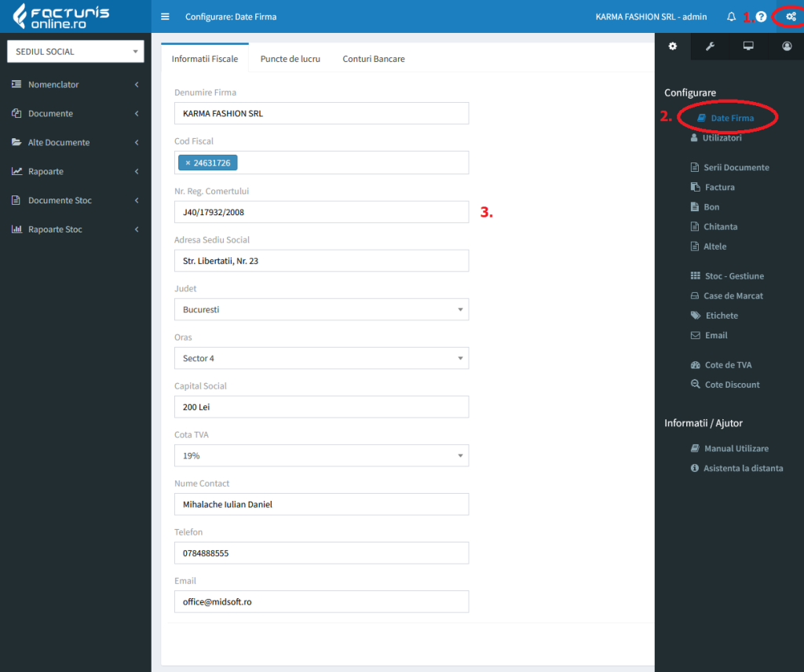Click the Cote Discount magnifier icon

[x=696, y=385]
